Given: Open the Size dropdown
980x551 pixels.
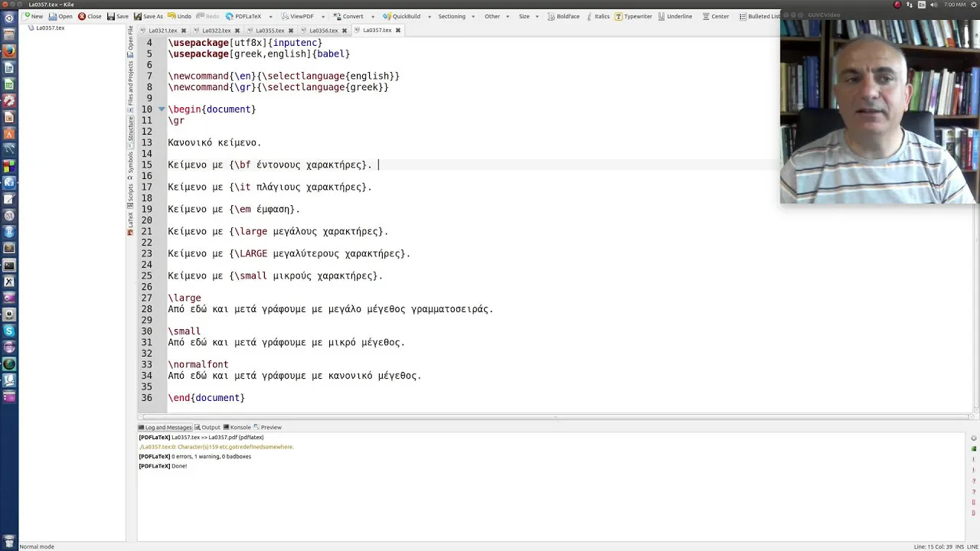Looking at the screenshot, I should tap(529, 16).
